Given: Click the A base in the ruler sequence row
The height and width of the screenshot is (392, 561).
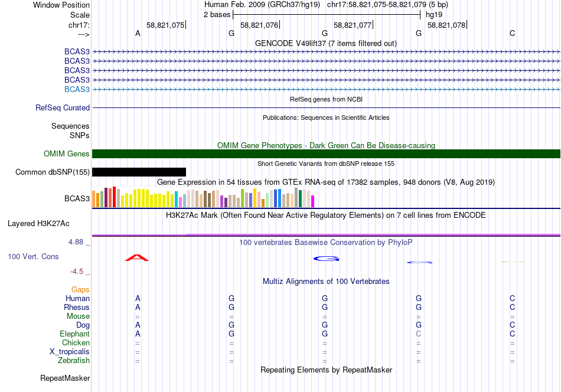Looking at the screenshot, I should point(138,33).
